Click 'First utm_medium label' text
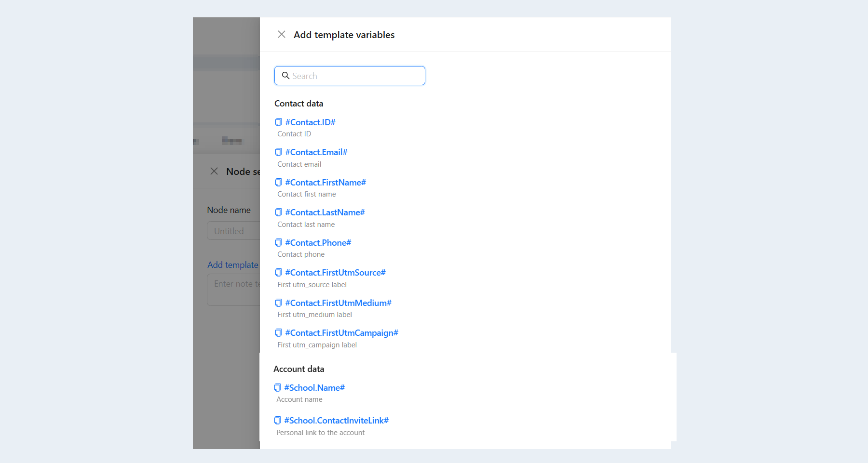868x463 pixels. [314, 315]
